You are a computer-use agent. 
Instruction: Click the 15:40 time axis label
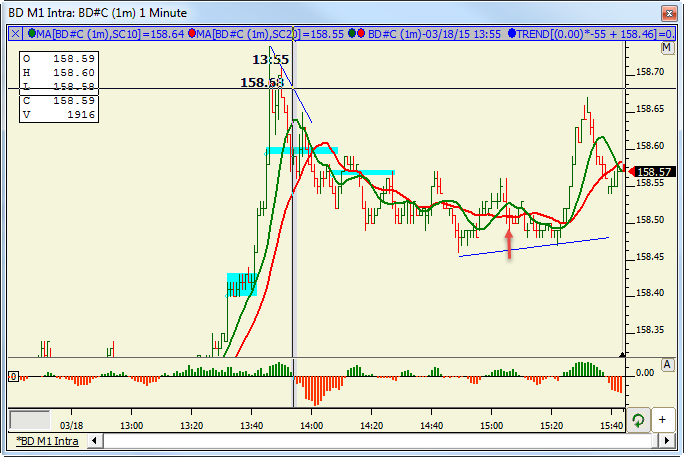tap(612, 425)
